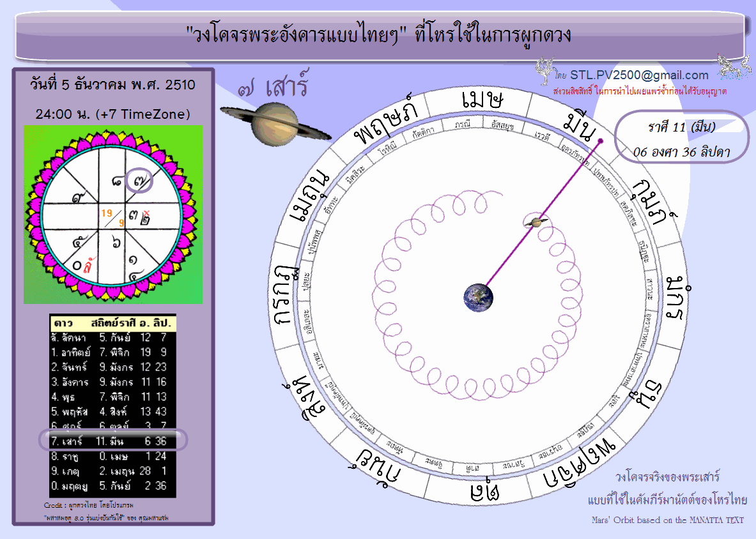Click the date วันที่ 5 ธันวาคม พ.ศ. 2510
Screen dimensions: 756x539
(113, 85)
